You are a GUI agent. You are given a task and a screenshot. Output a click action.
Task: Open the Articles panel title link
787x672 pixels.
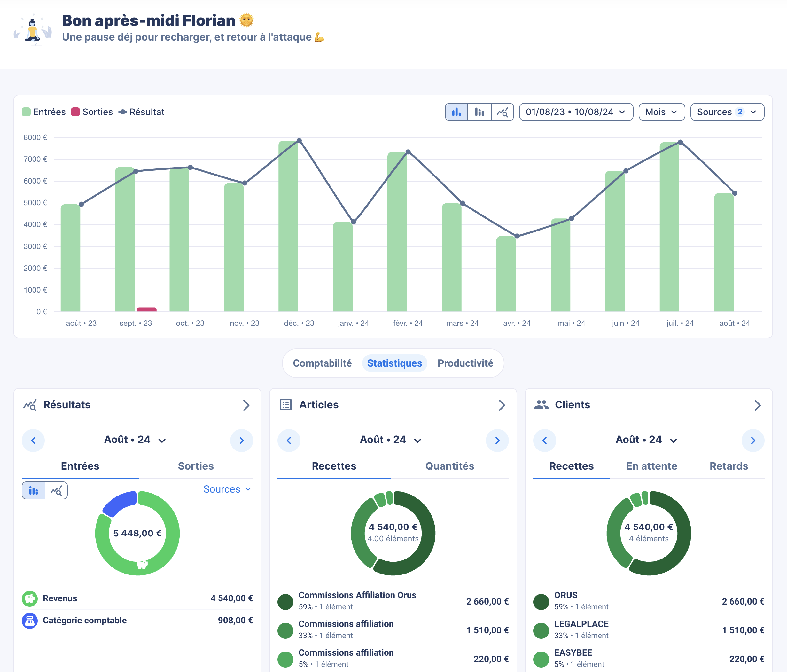(x=319, y=405)
